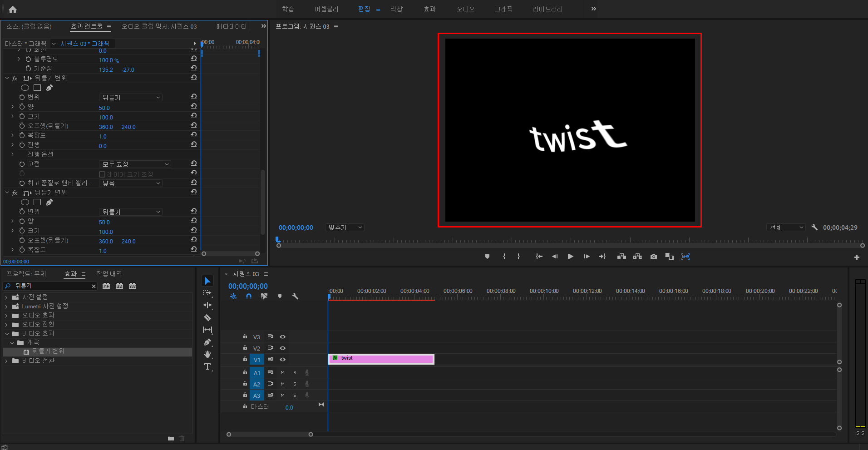868x450 pixels.
Task: Mark In point in program monitor
Action: click(504, 257)
